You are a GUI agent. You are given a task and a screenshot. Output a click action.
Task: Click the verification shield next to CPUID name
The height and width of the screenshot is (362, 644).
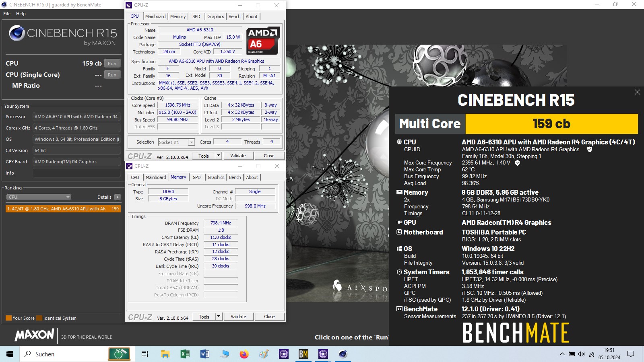(x=589, y=149)
